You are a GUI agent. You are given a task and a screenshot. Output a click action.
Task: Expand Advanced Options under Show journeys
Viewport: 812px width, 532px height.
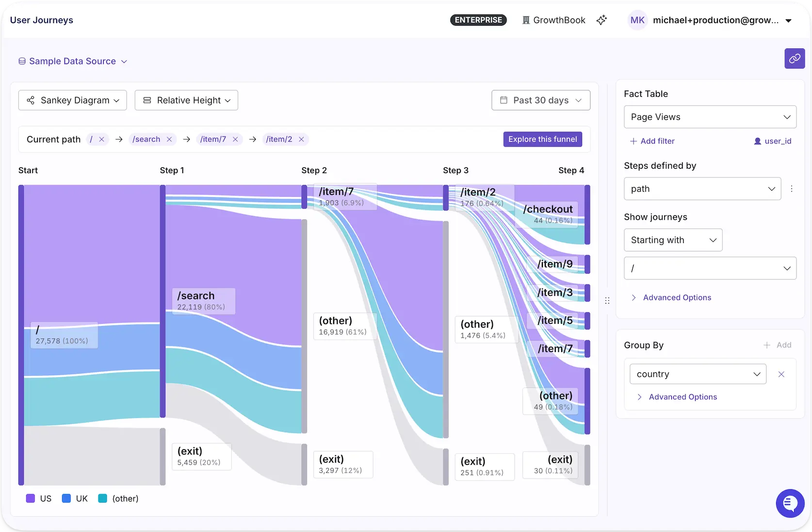[x=671, y=297]
